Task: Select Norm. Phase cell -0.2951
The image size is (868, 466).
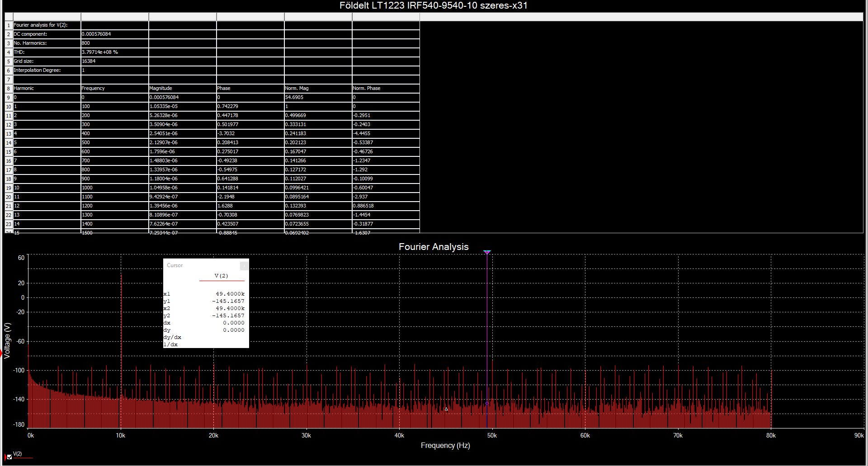Action: click(386, 115)
